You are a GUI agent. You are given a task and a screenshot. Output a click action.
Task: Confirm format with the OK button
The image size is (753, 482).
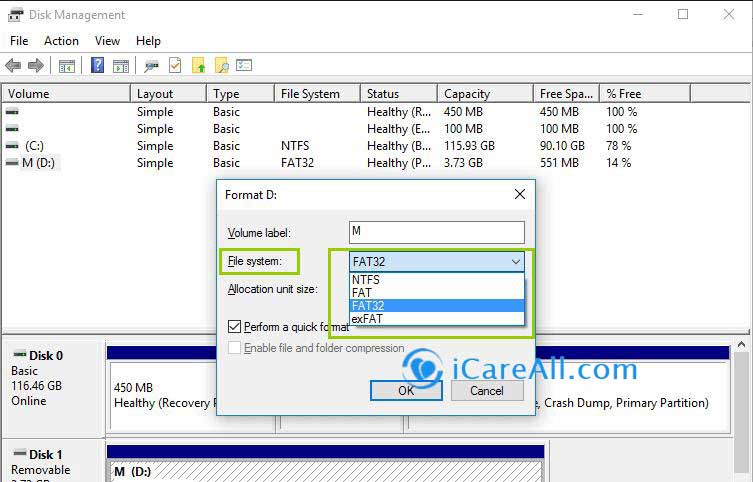pyautogui.click(x=406, y=390)
